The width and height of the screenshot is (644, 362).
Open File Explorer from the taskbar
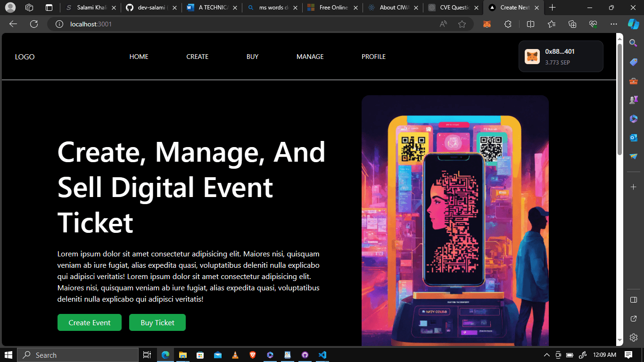[182, 354]
